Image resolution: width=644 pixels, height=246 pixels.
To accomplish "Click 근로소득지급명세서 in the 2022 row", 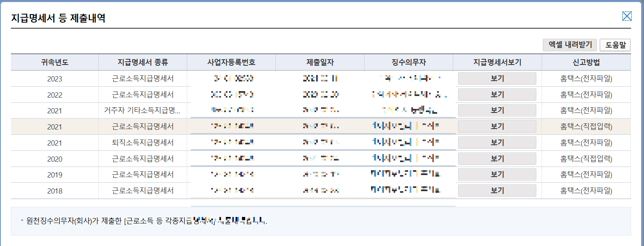I will point(143,94).
